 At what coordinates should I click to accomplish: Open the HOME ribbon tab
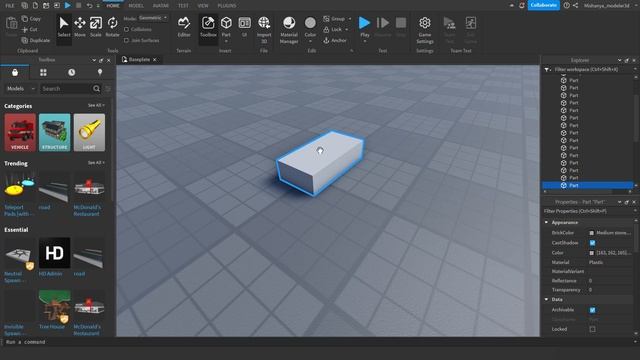(x=113, y=5)
